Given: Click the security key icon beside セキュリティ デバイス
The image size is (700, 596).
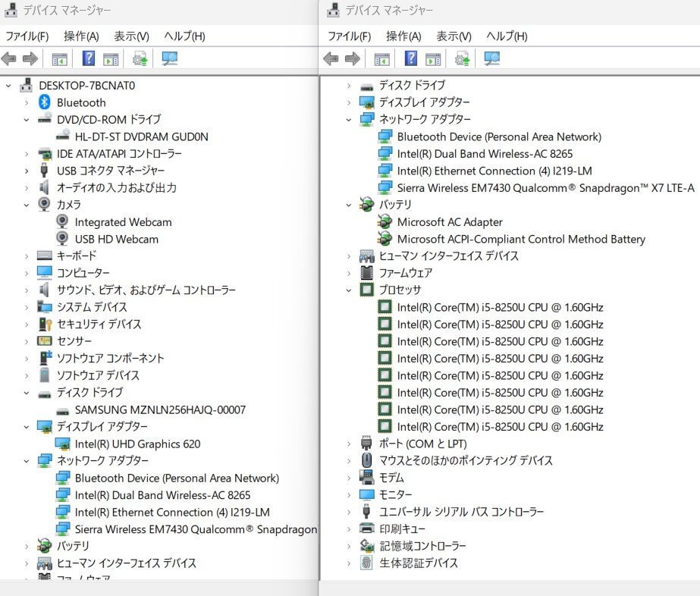Looking at the screenshot, I should 45,324.
